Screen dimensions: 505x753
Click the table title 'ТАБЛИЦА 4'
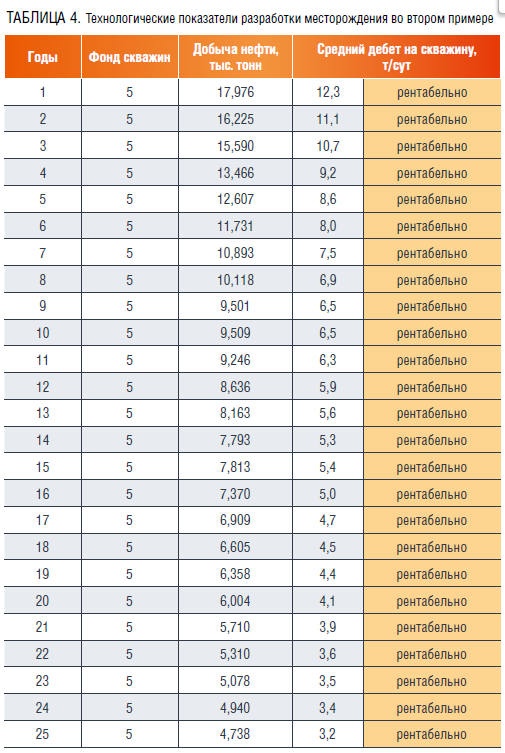43,18
